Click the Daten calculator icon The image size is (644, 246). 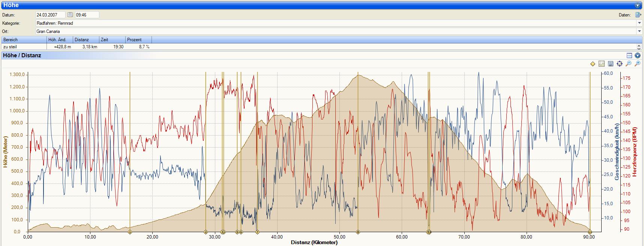pos(638,15)
